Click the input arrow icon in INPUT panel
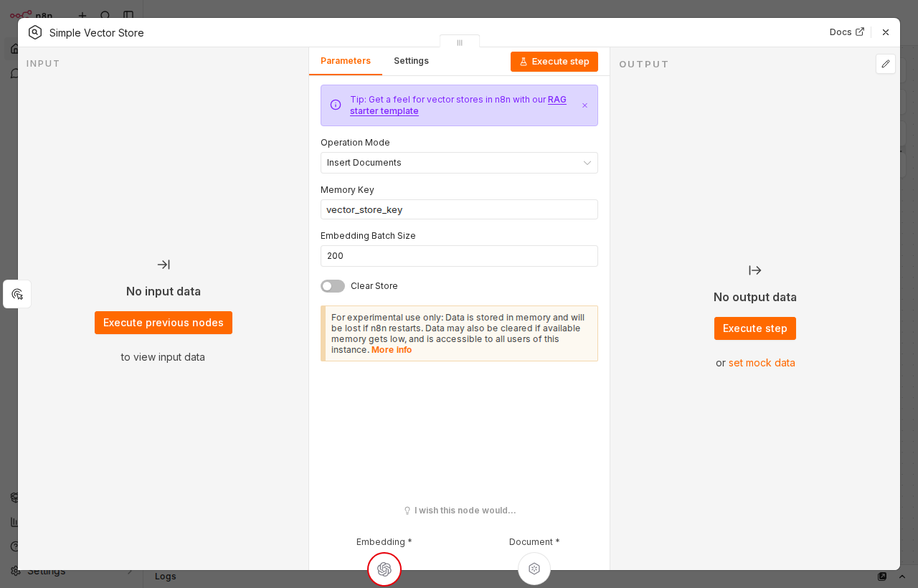918x588 pixels. (x=164, y=265)
